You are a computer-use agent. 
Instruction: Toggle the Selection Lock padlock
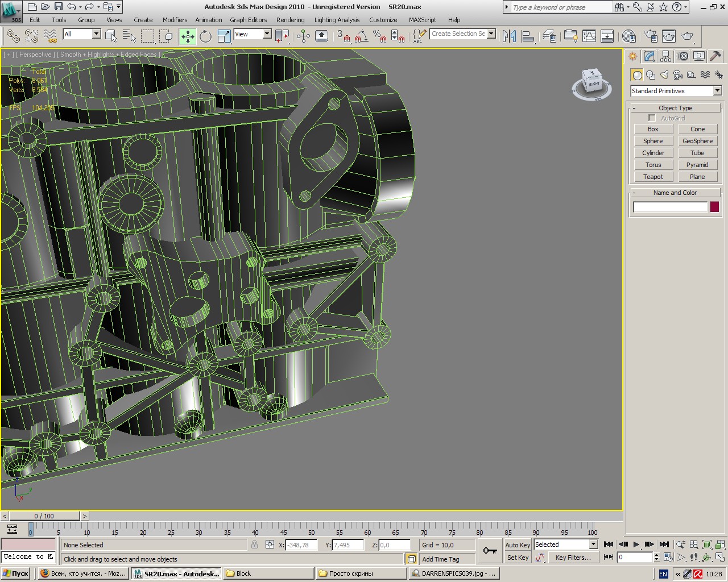(254, 544)
